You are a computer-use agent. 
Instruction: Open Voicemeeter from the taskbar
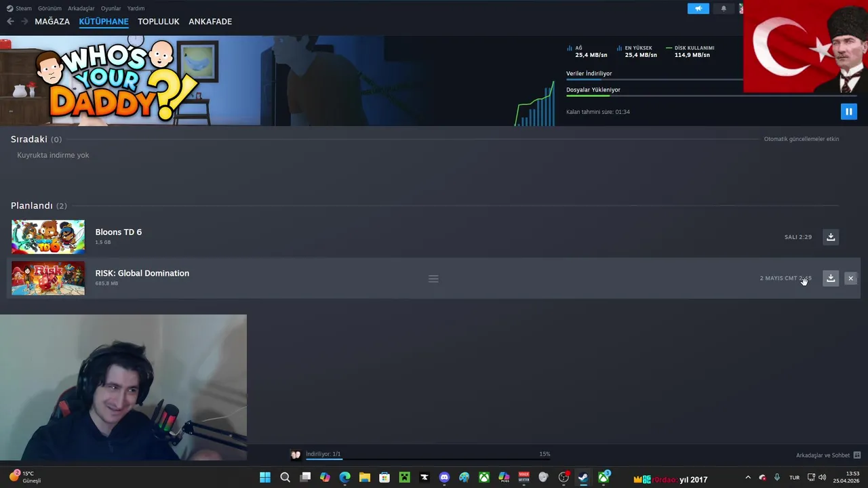524,477
